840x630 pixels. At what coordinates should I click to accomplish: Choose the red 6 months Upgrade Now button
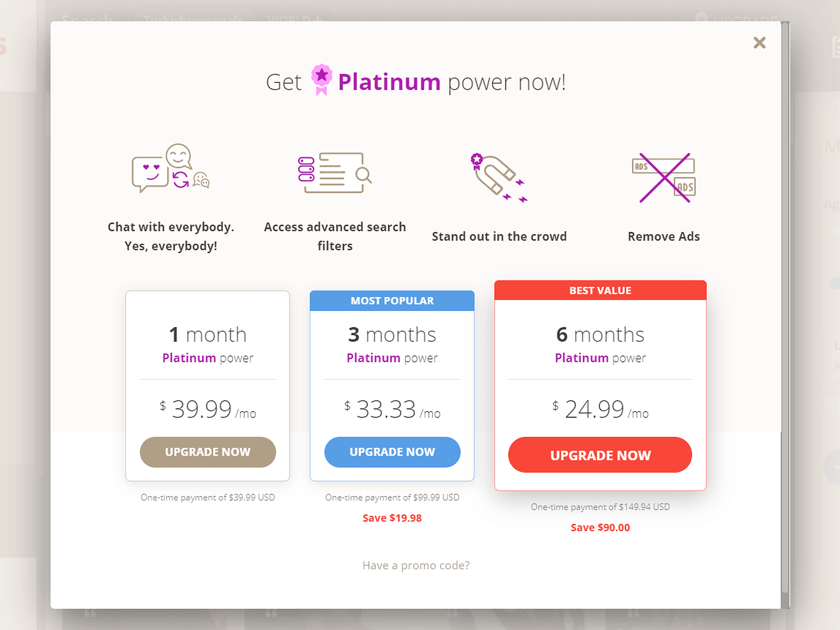(600, 455)
